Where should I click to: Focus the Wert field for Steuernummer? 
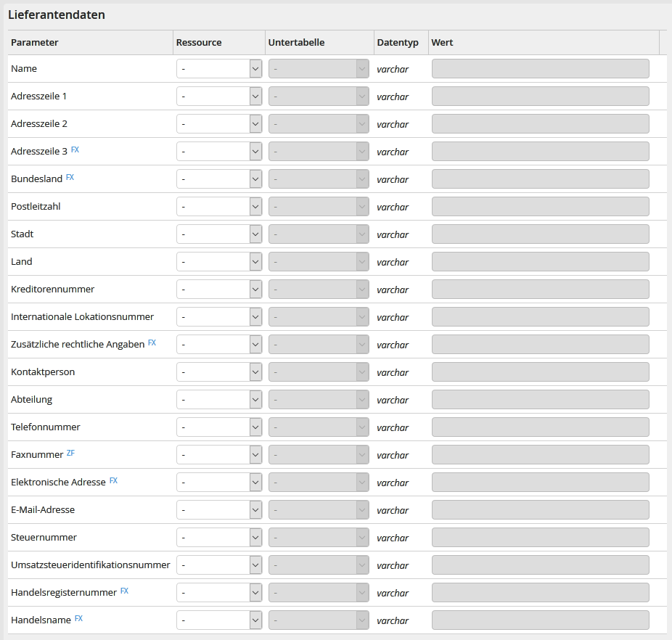[x=540, y=538]
